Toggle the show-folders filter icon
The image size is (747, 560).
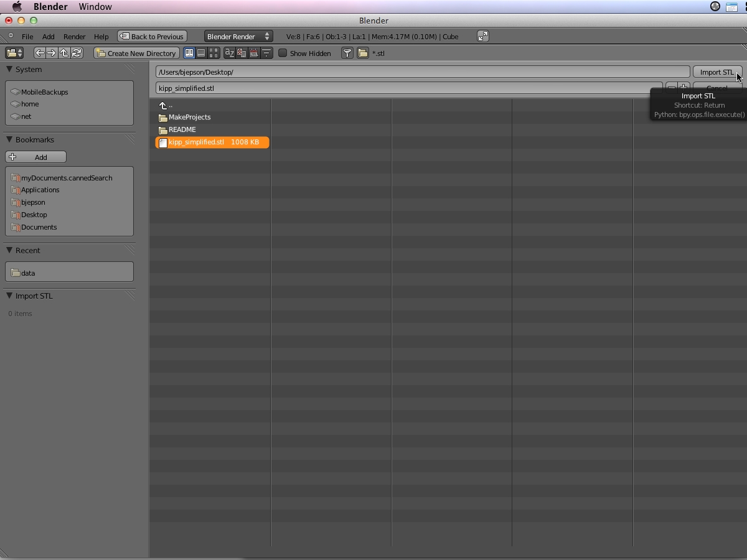tap(363, 53)
